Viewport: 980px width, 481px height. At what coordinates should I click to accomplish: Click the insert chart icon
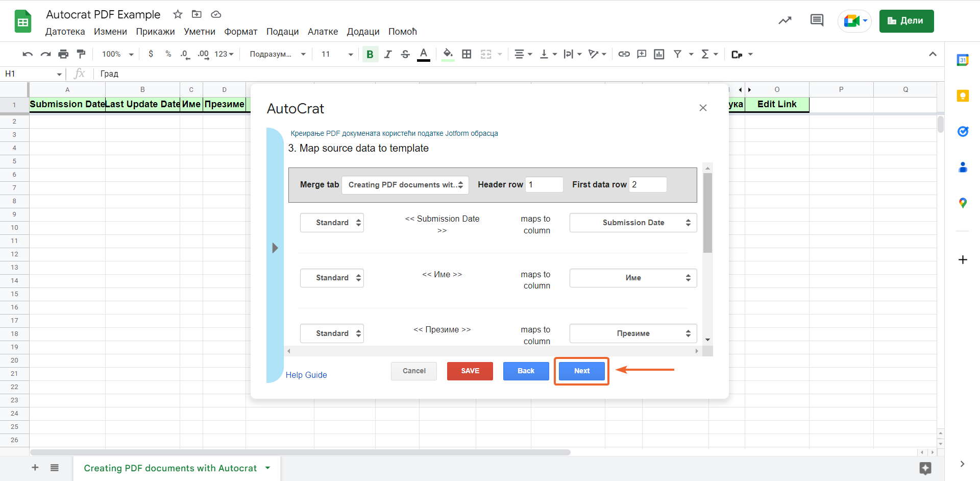(x=659, y=54)
